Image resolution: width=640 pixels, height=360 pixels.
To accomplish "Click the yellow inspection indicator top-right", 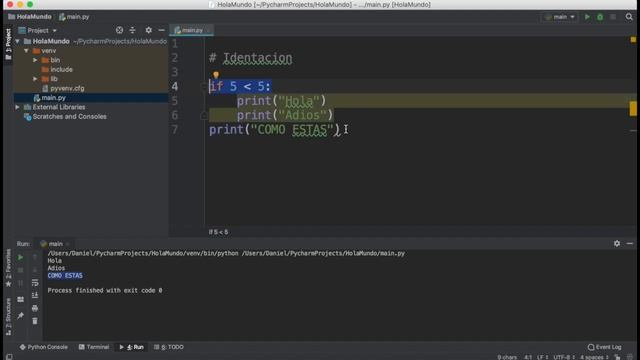I will pos(633,40).
